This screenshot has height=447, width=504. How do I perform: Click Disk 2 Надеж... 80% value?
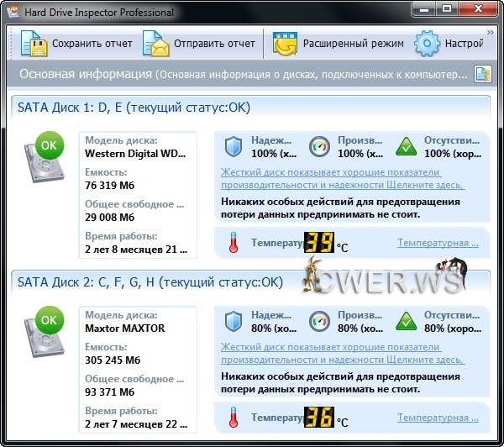pyautogui.click(x=274, y=329)
